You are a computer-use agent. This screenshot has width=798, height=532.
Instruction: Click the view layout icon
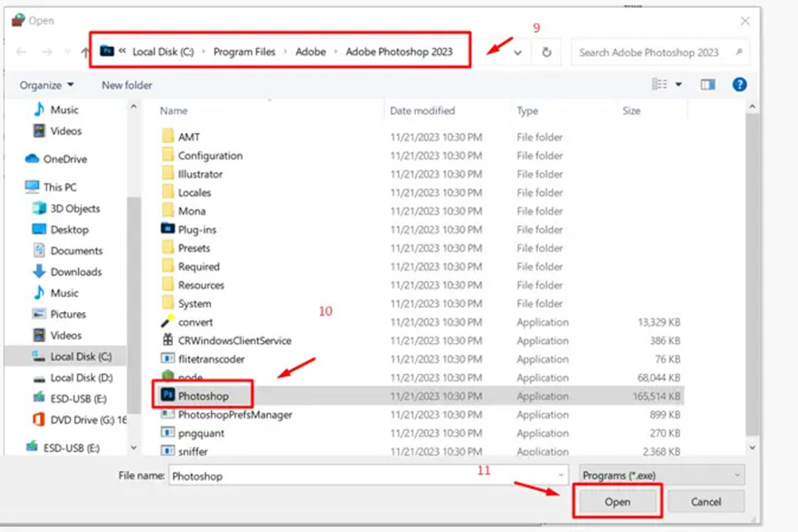pos(660,84)
